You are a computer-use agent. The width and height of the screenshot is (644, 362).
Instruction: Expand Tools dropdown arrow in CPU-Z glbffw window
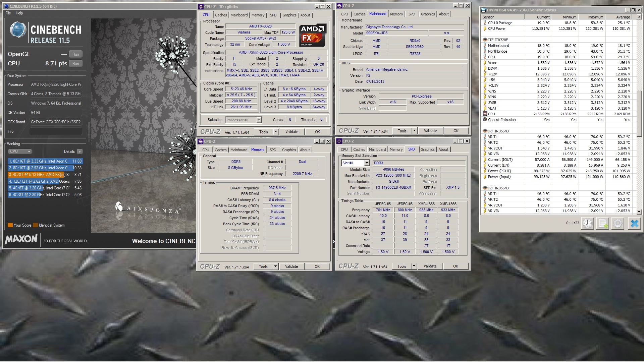(276, 132)
